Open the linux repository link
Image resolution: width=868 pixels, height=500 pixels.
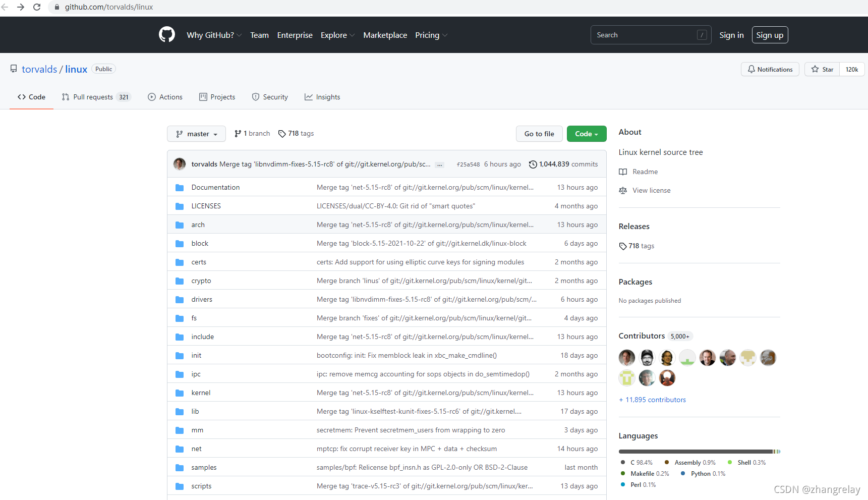[x=76, y=69]
